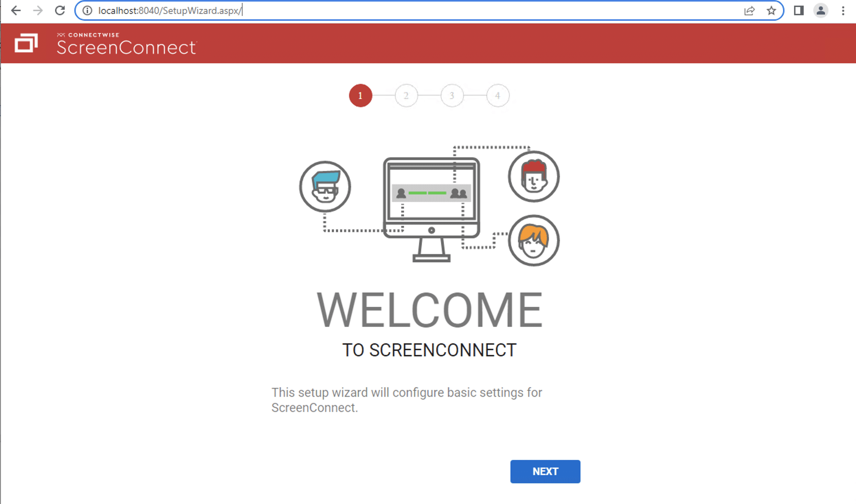Select wizard step 2
The image size is (856, 504).
click(x=406, y=96)
